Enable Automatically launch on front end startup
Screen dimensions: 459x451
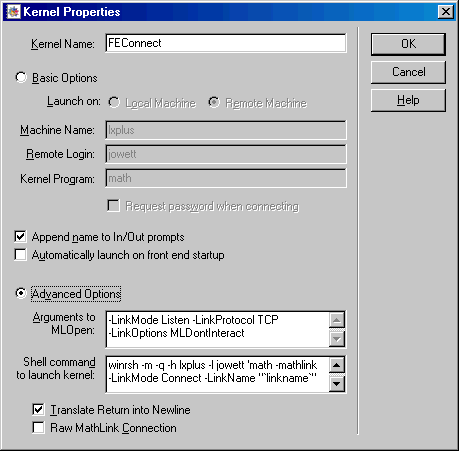[x=20, y=255]
